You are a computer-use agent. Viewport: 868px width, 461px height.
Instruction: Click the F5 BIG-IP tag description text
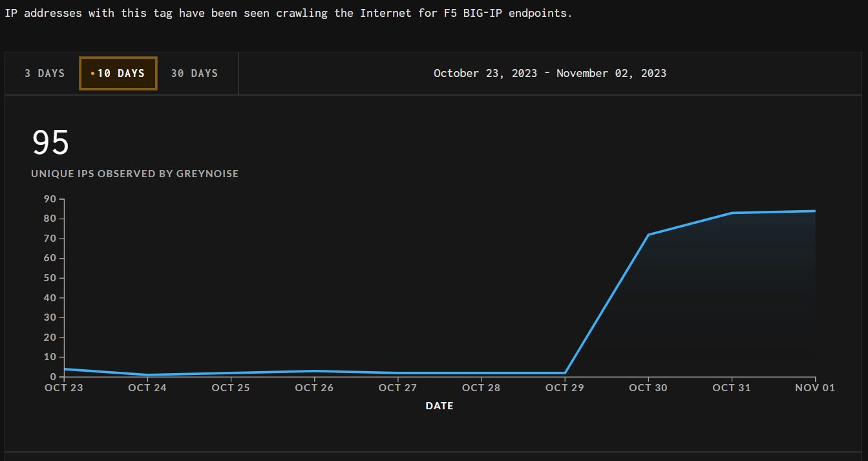click(288, 14)
